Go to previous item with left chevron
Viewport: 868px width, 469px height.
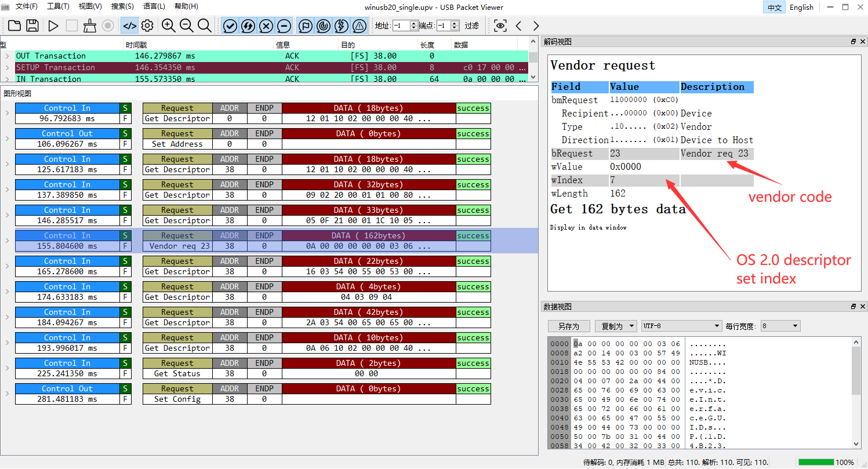tap(518, 26)
